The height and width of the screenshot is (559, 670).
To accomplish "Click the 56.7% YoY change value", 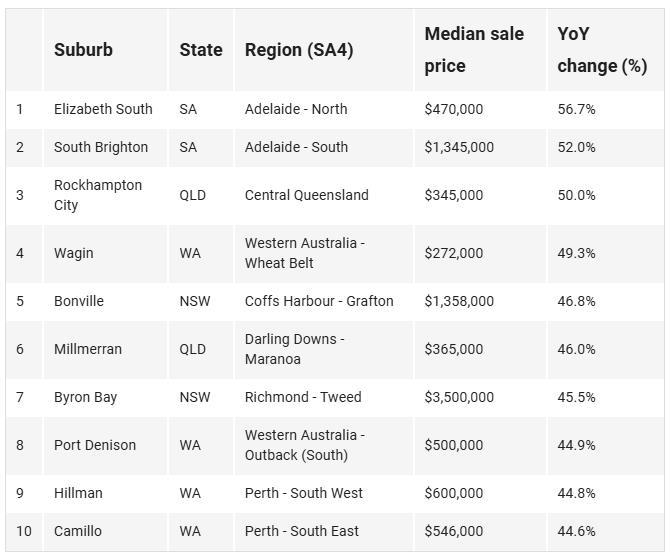I will (x=576, y=109).
